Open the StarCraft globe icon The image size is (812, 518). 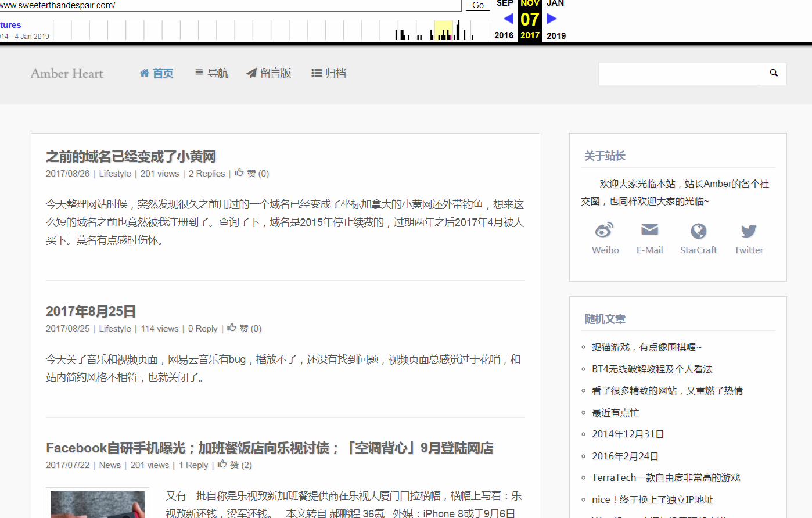[x=699, y=231]
